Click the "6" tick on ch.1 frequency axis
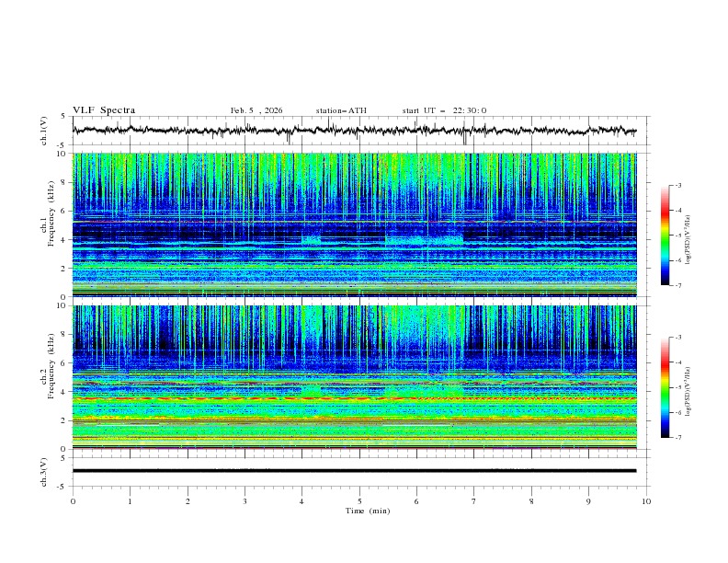 tap(64, 211)
